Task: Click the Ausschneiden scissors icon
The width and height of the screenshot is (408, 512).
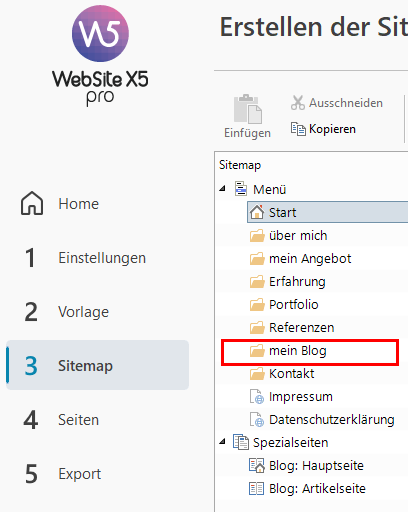Action: click(x=298, y=103)
